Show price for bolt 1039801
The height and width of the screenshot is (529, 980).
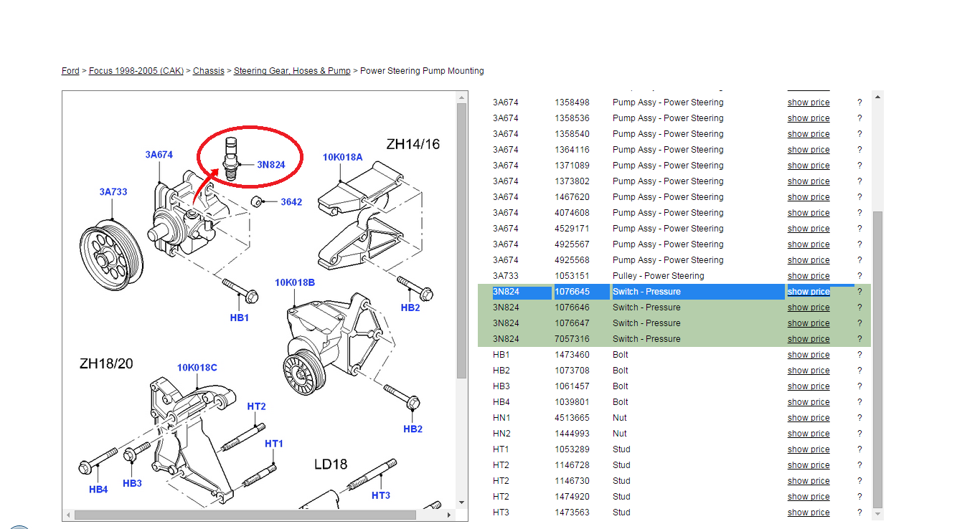(808, 402)
